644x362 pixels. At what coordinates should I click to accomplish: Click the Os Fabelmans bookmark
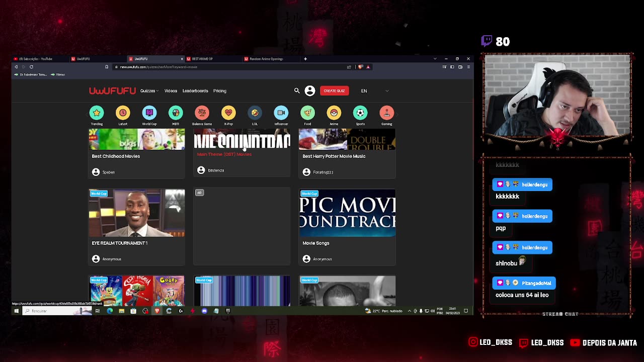pos(31,74)
